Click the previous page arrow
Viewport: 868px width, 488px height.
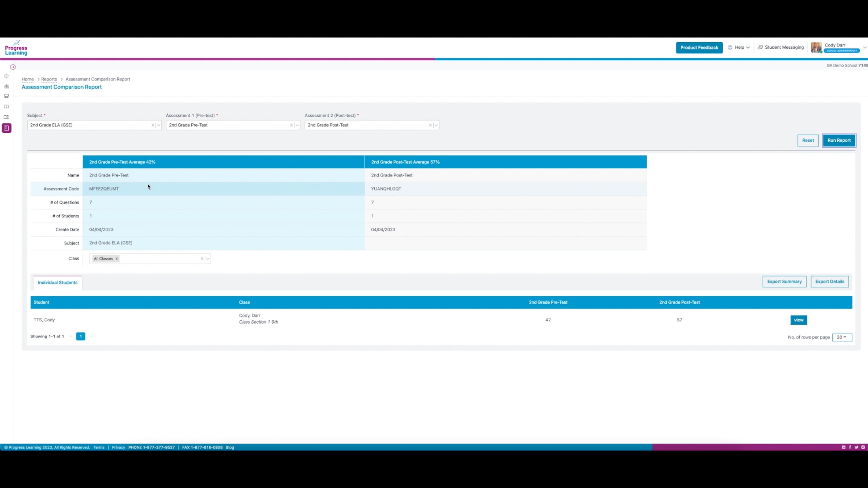pos(70,337)
